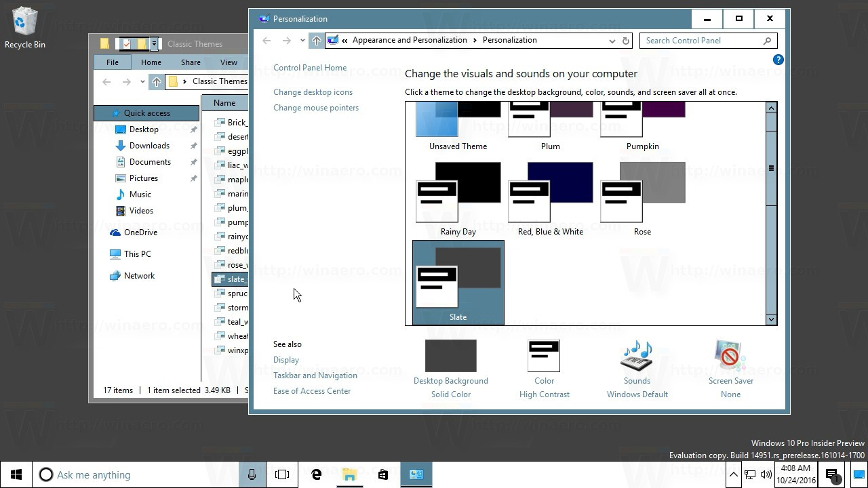Screen dimensions: 868x488
Task: Refresh the Personalization address bar
Action: coord(626,41)
